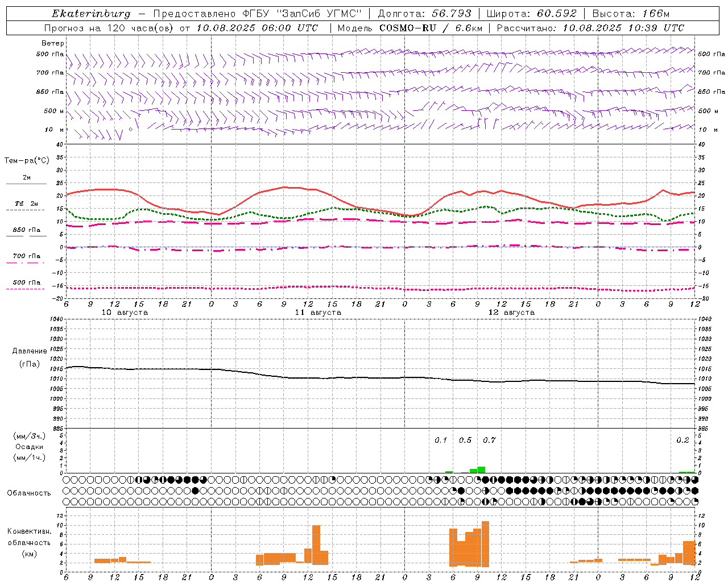Image resolution: width=728 pixels, height=582 pixels.
Task: Click the Ekaterinburg station title
Action: (x=91, y=14)
